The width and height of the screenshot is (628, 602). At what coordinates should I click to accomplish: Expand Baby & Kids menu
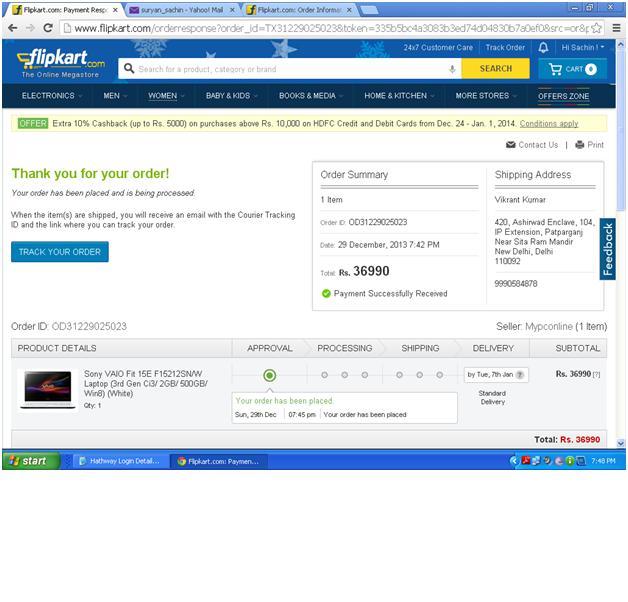coord(231,96)
